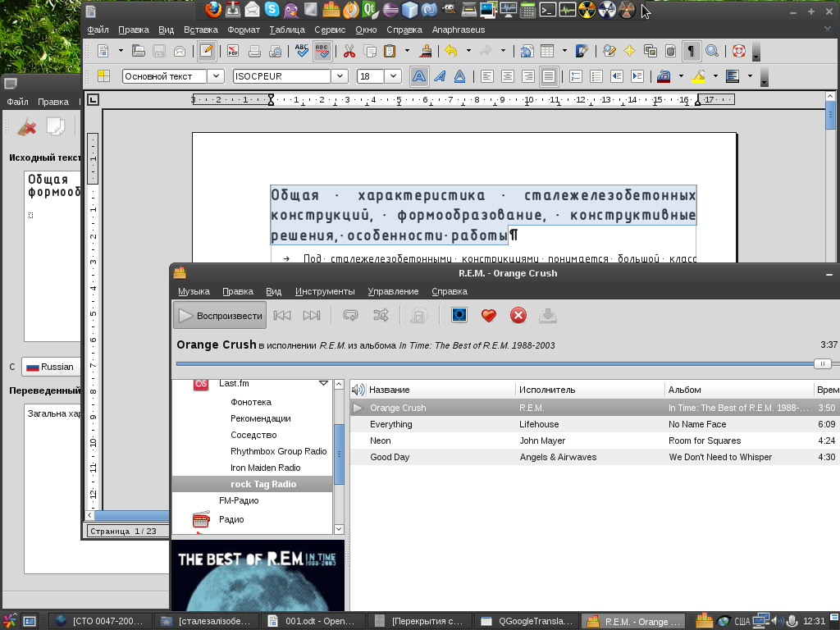Toggle Bold formatting in Writer
Viewport: 840px width, 630px height.
click(x=419, y=76)
